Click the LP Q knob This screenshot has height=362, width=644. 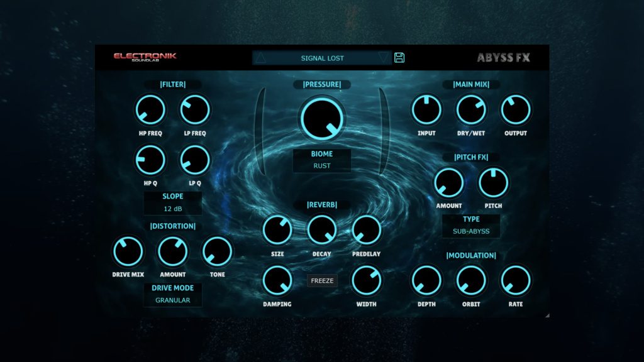pos(195,161)
